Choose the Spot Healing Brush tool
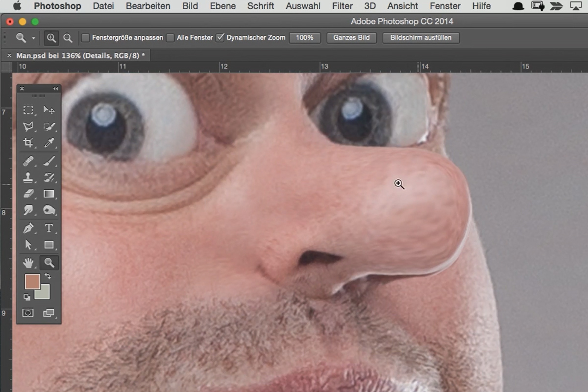Image resolution: width=588 pixels, height=392 pixels. tap(28, 162)
